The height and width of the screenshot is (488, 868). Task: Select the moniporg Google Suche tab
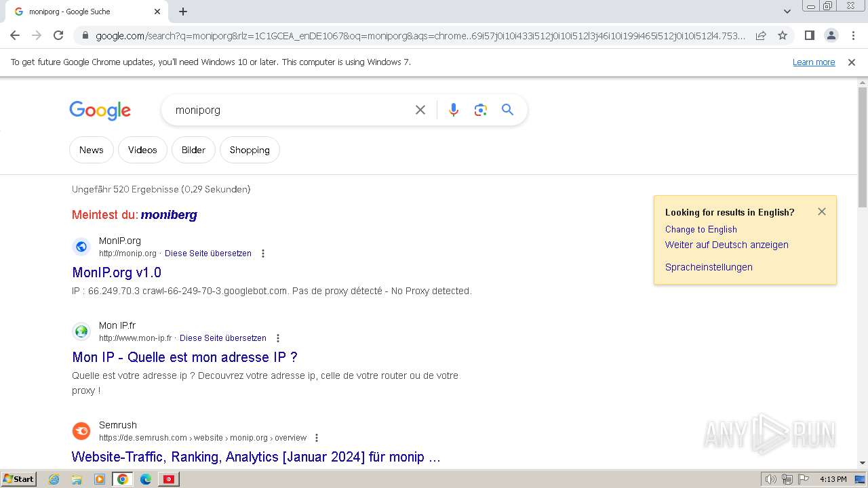pos(87,12)
